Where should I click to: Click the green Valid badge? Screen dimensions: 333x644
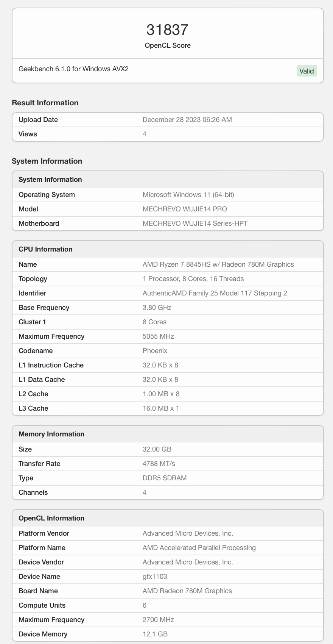click(307, 71)
